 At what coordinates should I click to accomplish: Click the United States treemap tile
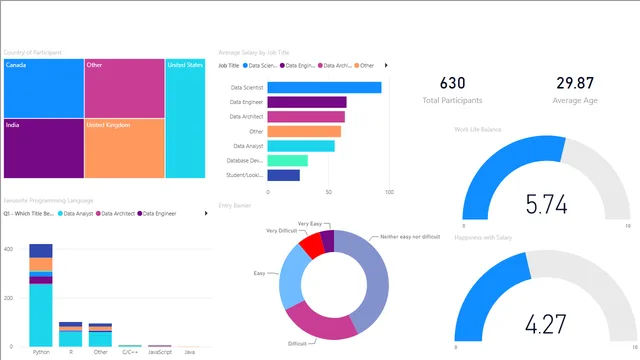tap(185, 118)
